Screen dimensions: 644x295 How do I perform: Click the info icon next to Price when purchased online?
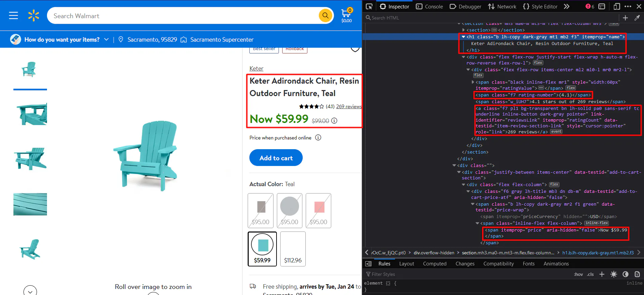pos(318,137)
